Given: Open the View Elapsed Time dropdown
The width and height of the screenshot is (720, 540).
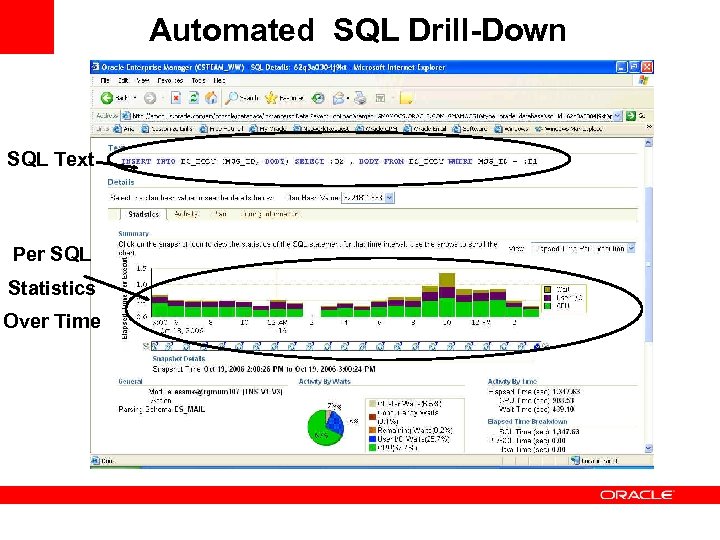Looking at the screenshot, I should [x=631, y=248].
